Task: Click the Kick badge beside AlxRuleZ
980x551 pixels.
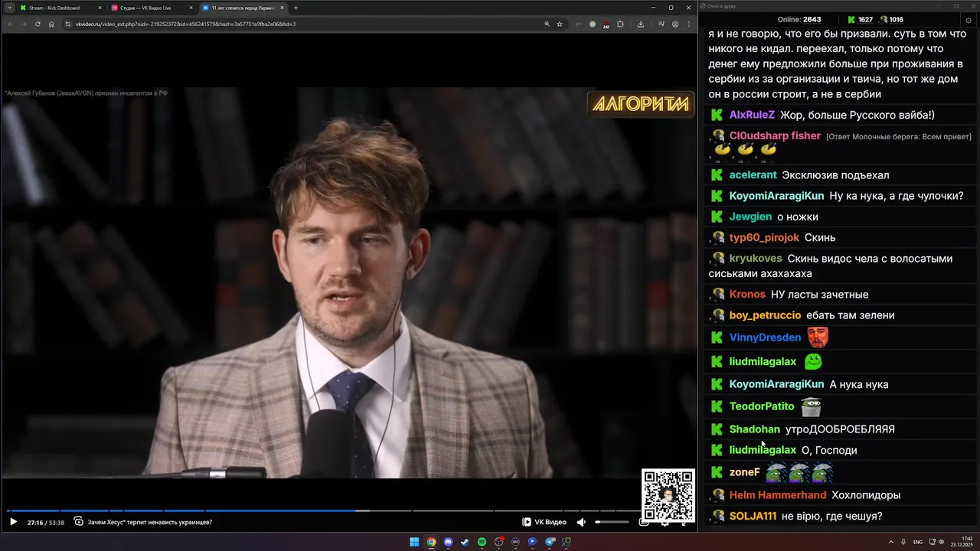Action: tap(717, 115)
